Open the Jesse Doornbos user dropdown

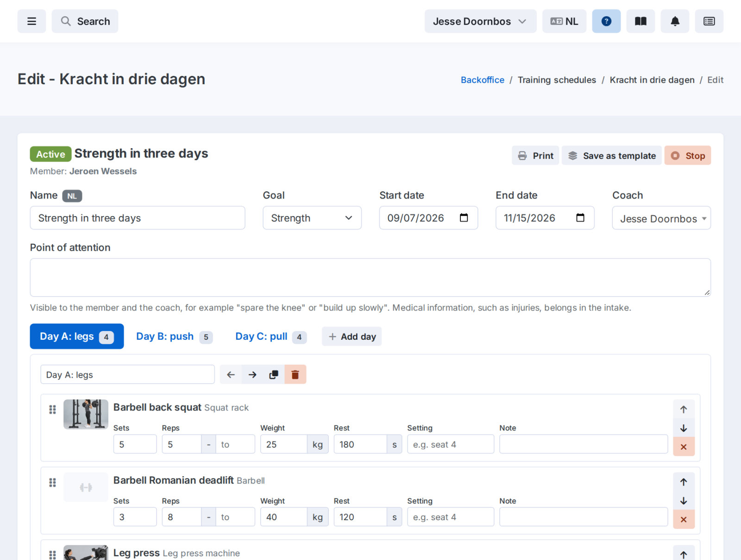pos(480,21)
